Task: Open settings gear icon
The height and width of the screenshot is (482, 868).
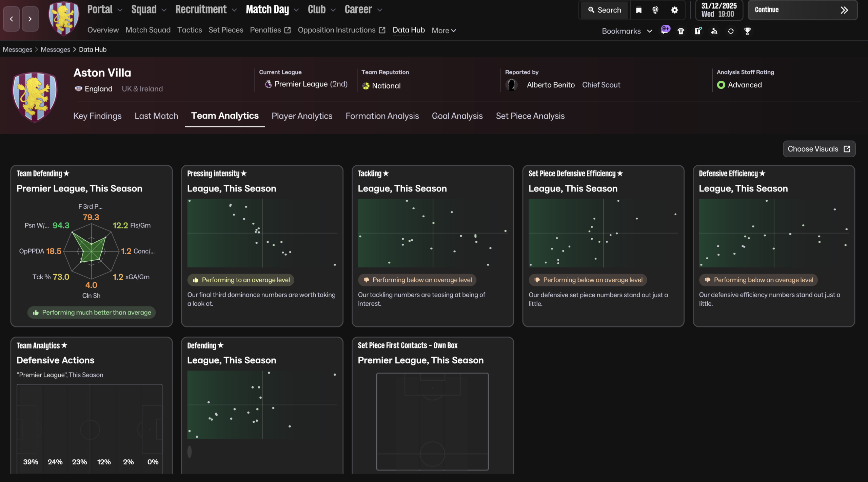Action: (674, 10)
